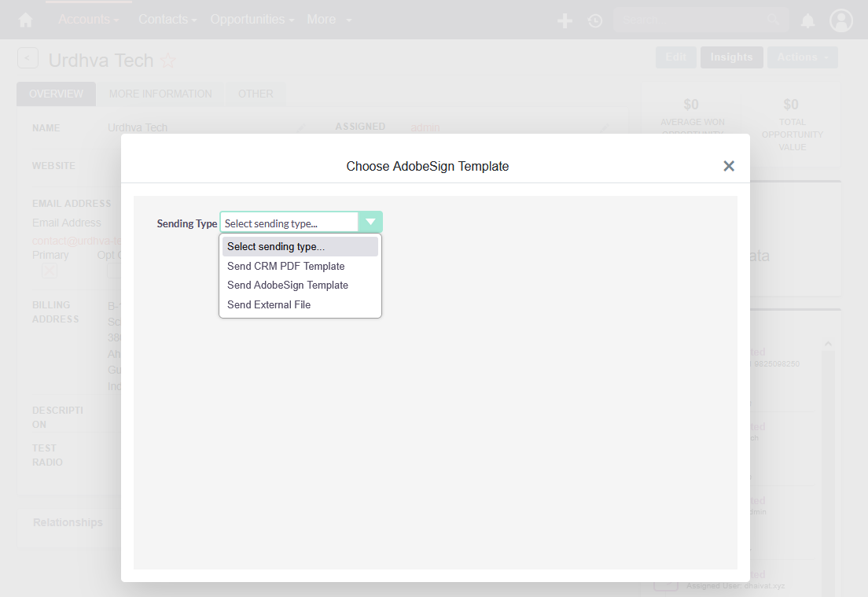868x597 pixels.
Task: Click the back arrow beside Urdhva Tech
Action: pyautogui.click(x=28, y=57)
